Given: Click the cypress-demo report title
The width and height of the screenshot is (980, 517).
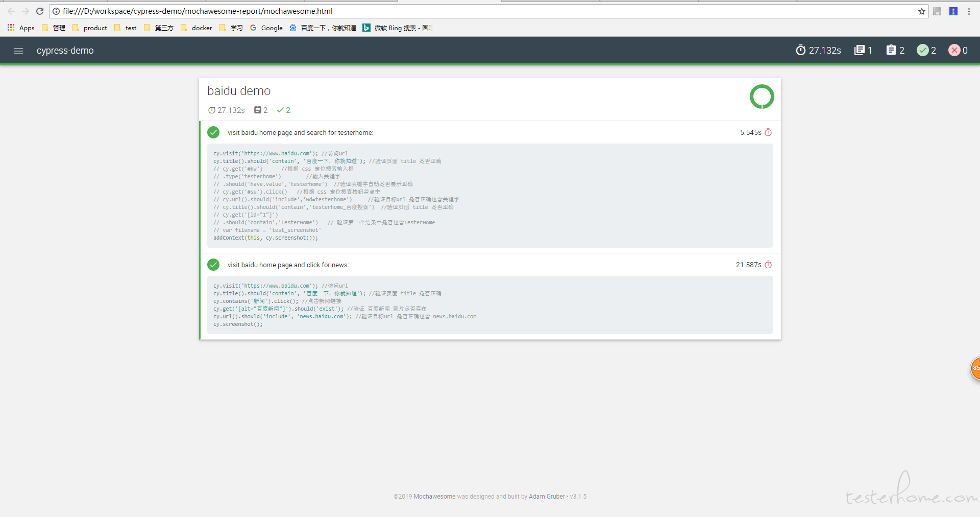Looking at the screenshot, I should (65, 51).
